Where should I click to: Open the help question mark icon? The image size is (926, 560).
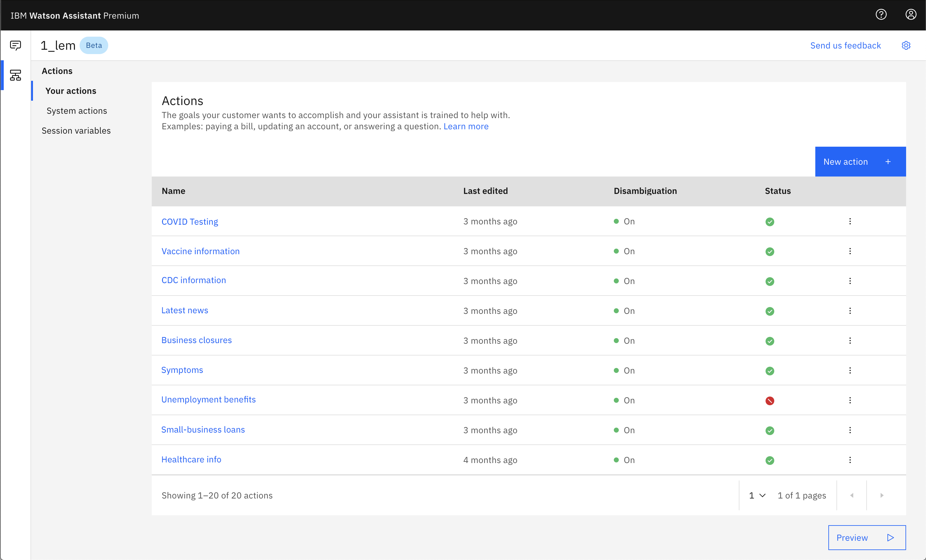pyautogui.click(x=881, y=15)
